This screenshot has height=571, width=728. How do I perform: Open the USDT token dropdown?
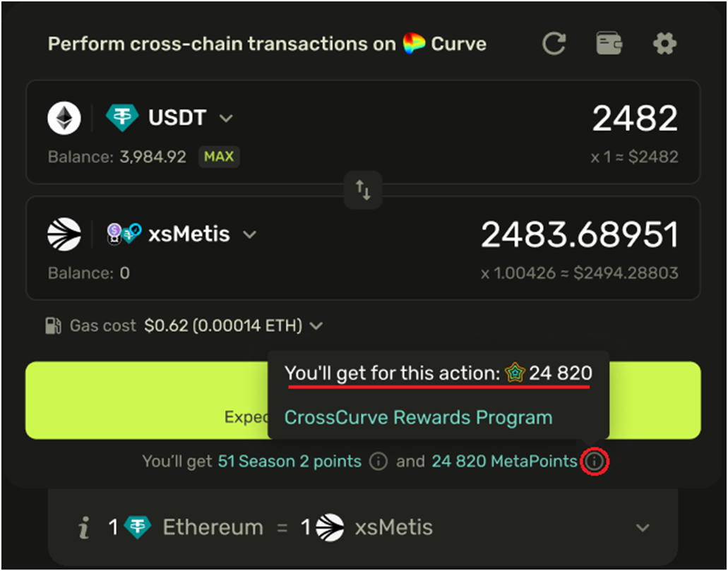(226, 118)
